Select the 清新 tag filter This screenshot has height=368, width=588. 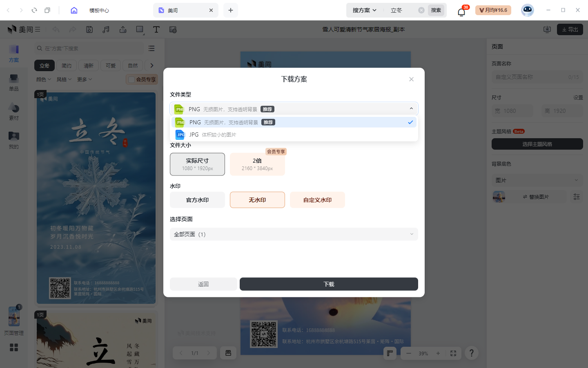[89, 65]
